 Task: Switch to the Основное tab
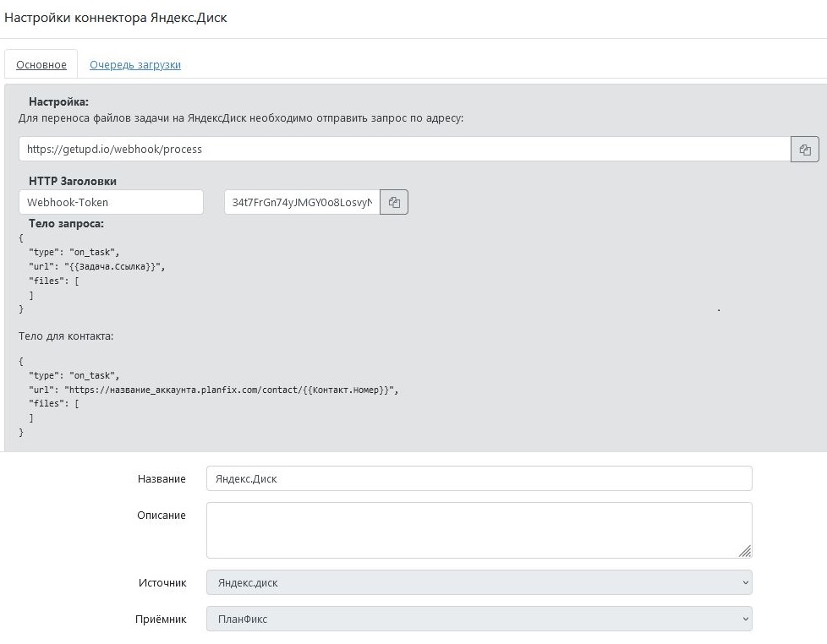pos(41,64)
